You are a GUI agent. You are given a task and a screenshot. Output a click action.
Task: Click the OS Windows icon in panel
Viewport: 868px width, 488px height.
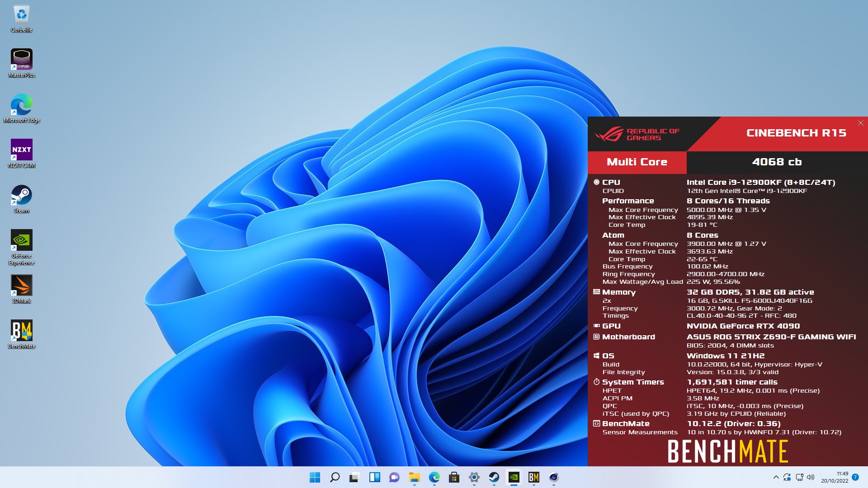[x=596, y=356]
